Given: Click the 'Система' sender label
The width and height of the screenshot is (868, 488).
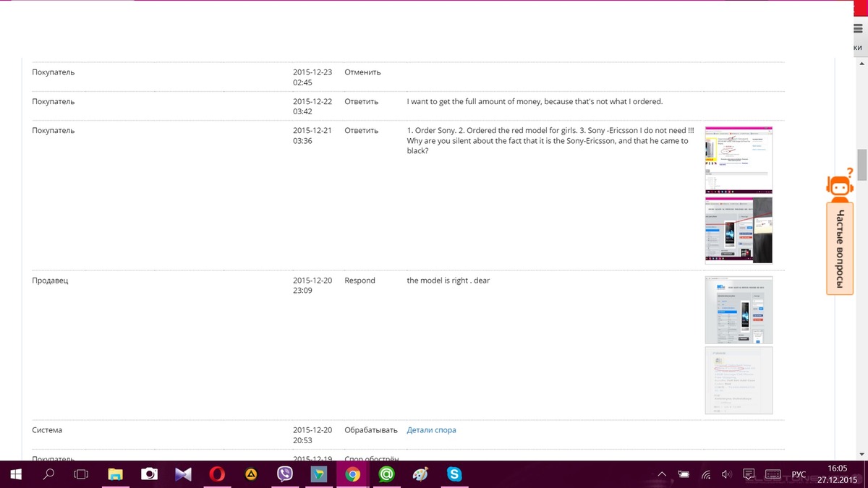Looking at the screenshot, I should pos(47,430).
